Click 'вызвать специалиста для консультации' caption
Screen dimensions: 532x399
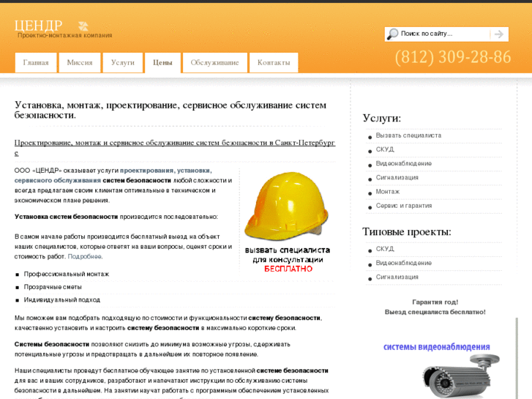click(x=288, y=255)
